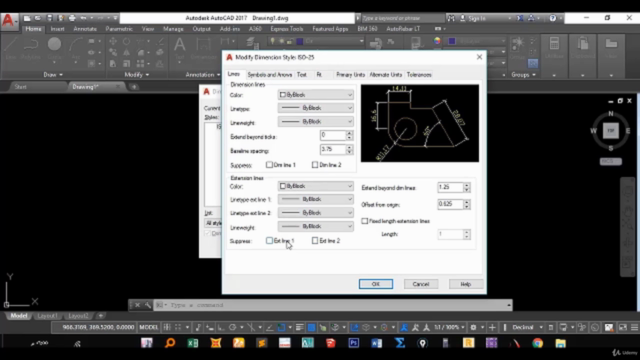
Task: Click the Baseline spacing field
Action: (333, 149)
